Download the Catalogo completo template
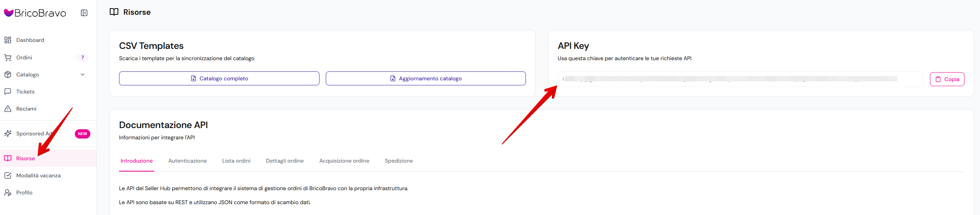The height and width of the screenshot is (215, 980). [x=219, y=78]
